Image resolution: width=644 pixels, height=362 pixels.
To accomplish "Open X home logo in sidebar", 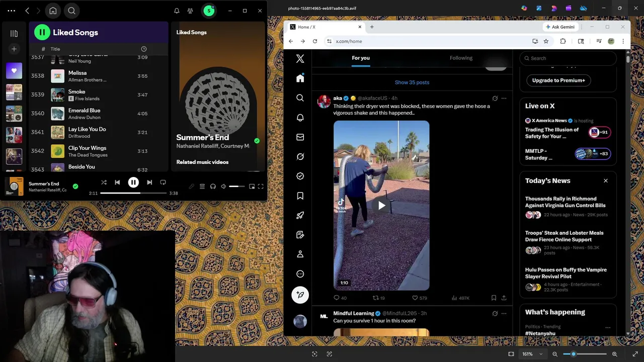I will [x=300, y=59].
